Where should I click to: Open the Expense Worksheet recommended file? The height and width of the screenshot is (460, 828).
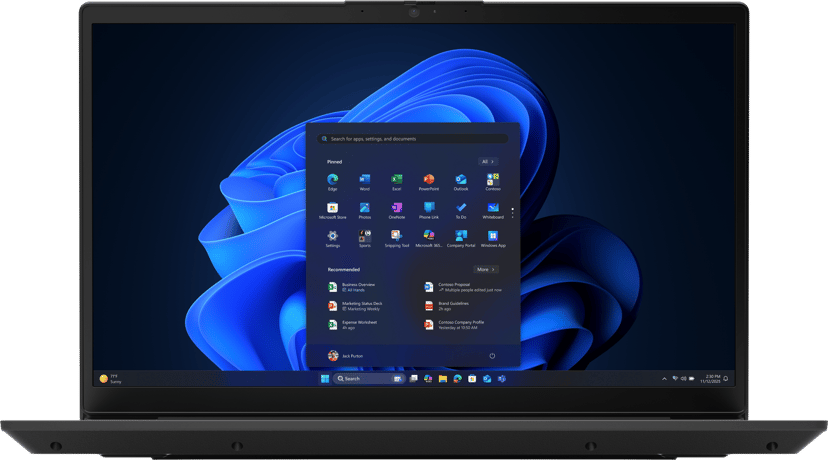pos(353,325)
